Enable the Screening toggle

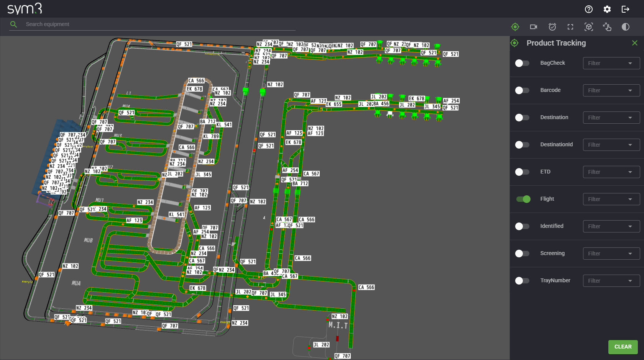tap(522, 253)
